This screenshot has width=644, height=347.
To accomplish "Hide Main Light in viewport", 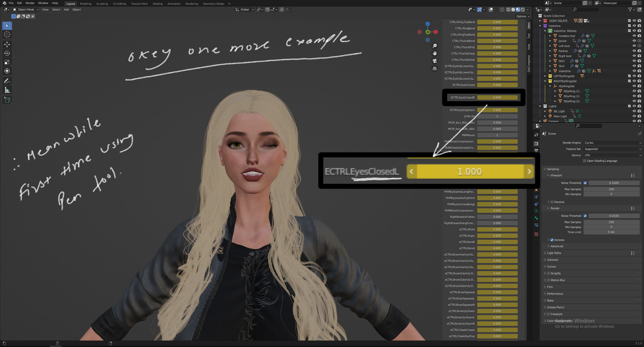I will (x=634, y=116).
